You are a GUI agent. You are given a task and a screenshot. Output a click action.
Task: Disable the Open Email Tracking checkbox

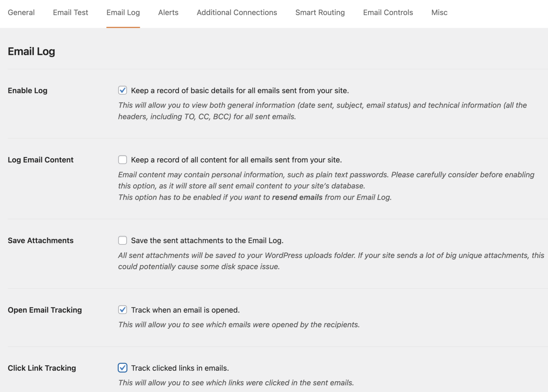(x=122, y=310)
